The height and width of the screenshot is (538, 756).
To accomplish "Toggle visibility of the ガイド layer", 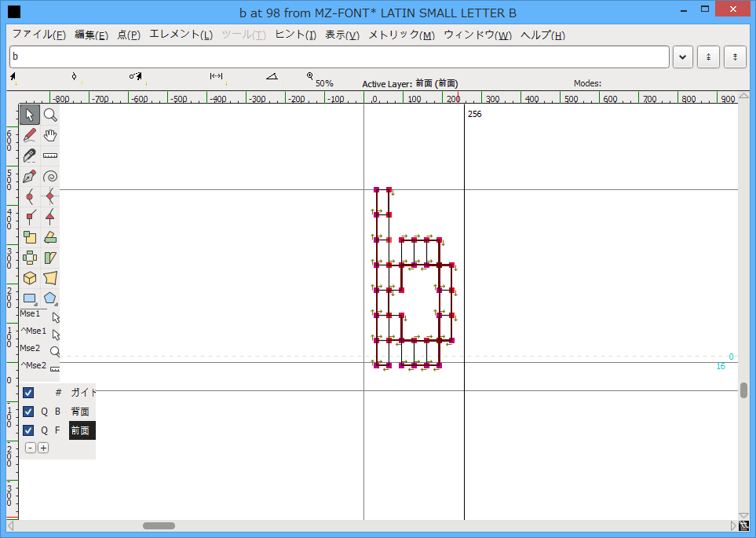I will (28, 393).
